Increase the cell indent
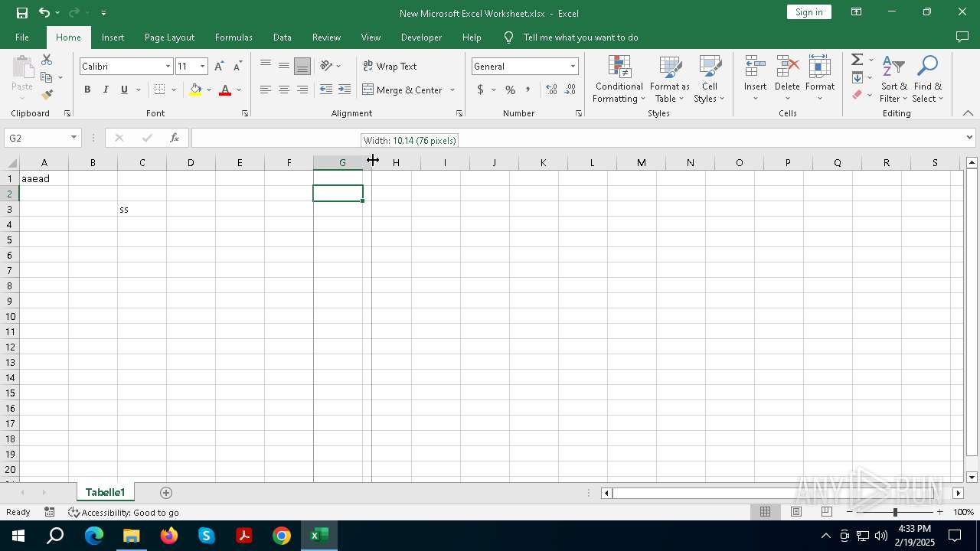The height and width of the screenshot is (551, 980). [x=345, y=90]
